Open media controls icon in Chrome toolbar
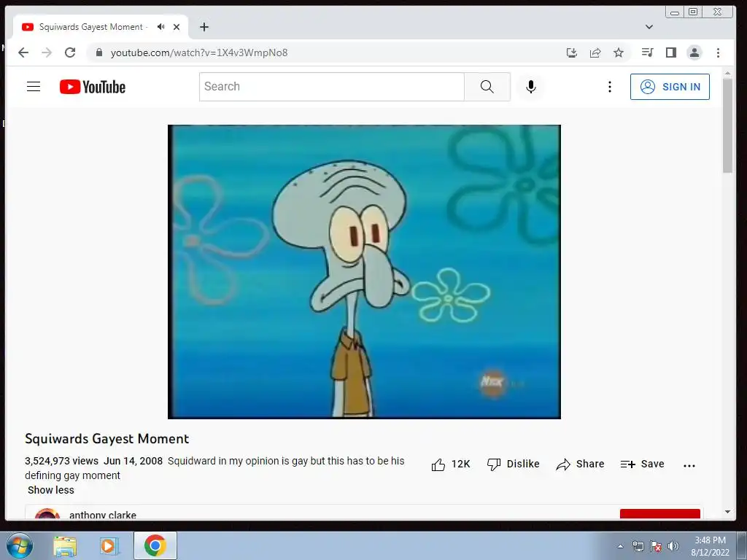 [647, 52]
